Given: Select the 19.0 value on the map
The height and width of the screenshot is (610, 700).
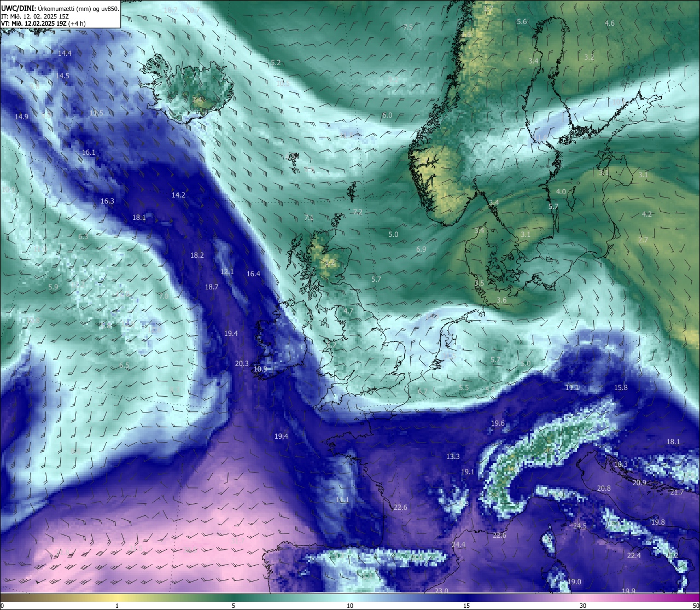Looking at the screenshot, I should pos(574,582).
